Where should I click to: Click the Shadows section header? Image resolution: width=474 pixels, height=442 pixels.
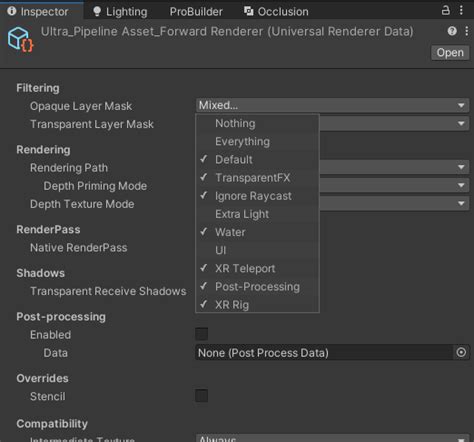(x=41, y=273)
